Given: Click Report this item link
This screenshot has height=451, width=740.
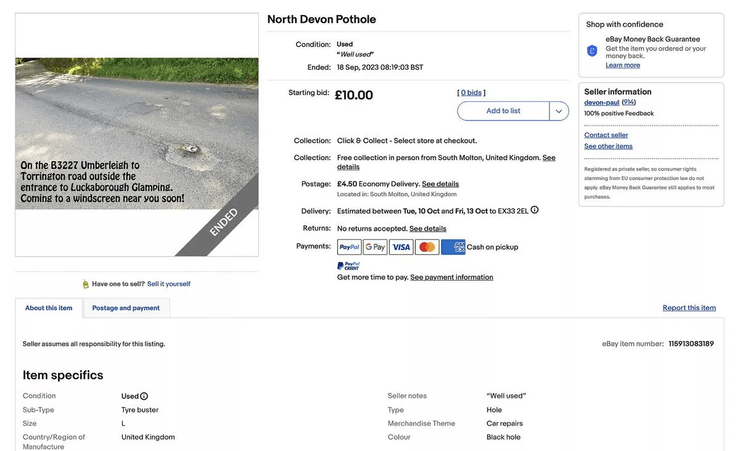Looking at the screenshot, I should tap(689, 308).
